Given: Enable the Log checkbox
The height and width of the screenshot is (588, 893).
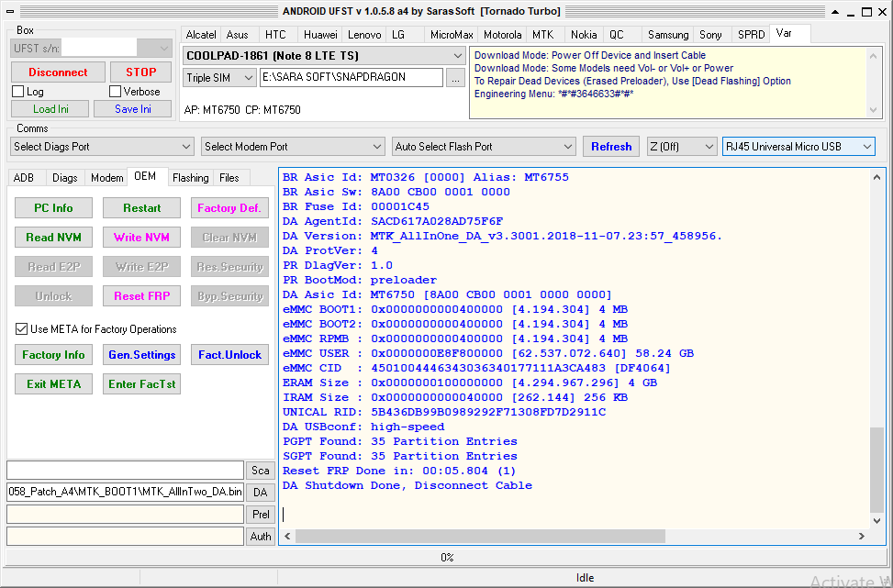Looking at the screenshot, I should (17, 92).
